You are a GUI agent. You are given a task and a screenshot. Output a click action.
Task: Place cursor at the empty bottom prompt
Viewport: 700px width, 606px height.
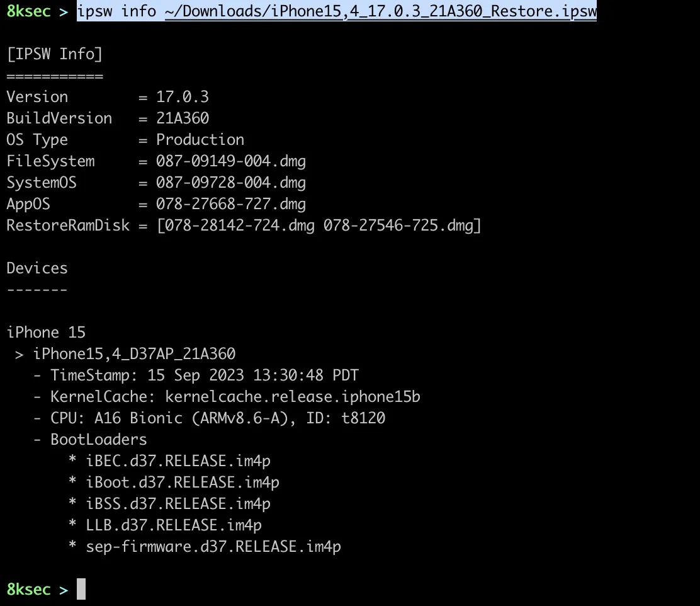[81, 590]
